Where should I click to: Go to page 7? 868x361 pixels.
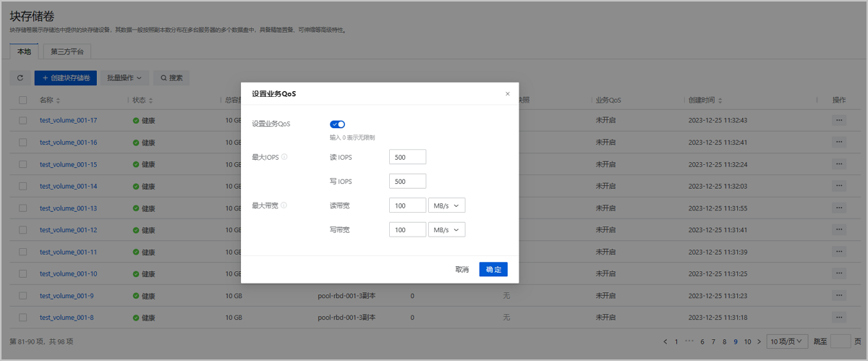click(x=713, y=341)
